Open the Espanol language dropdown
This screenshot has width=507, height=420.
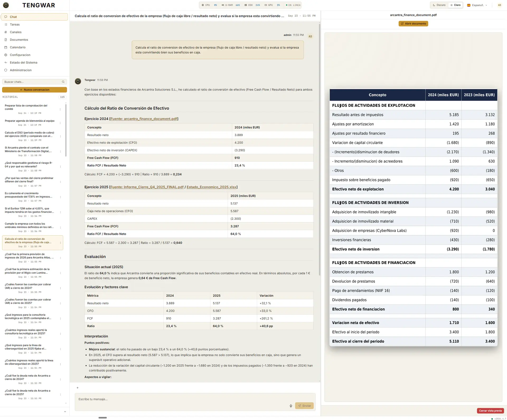477,5
